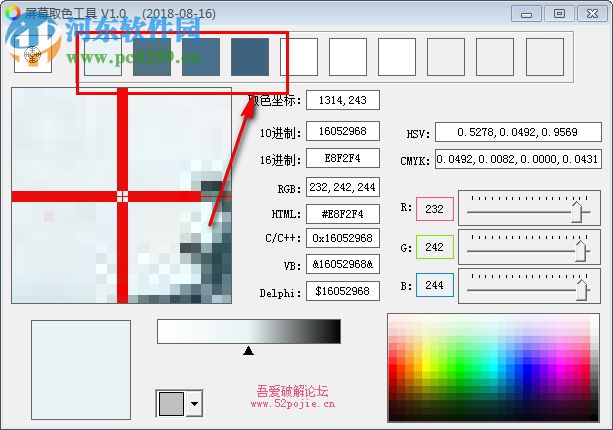Click the VB field &16052968&

pos(343,264)
